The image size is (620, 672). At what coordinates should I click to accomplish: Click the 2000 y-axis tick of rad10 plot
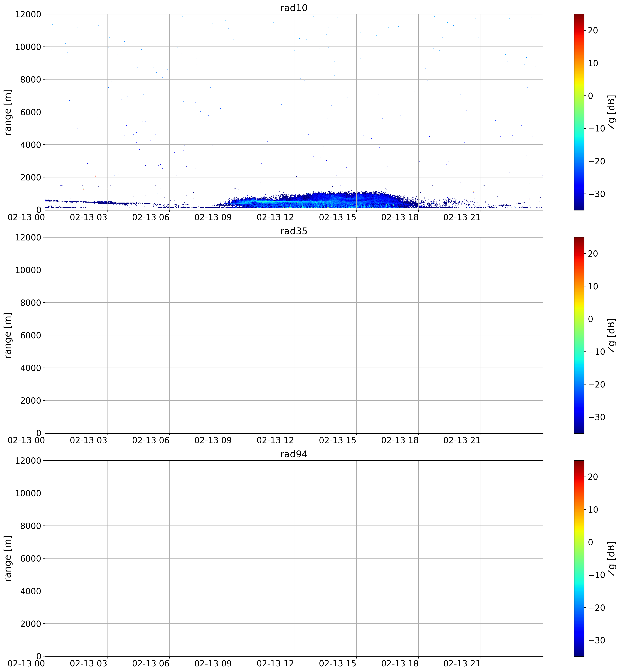click(31, 177)
